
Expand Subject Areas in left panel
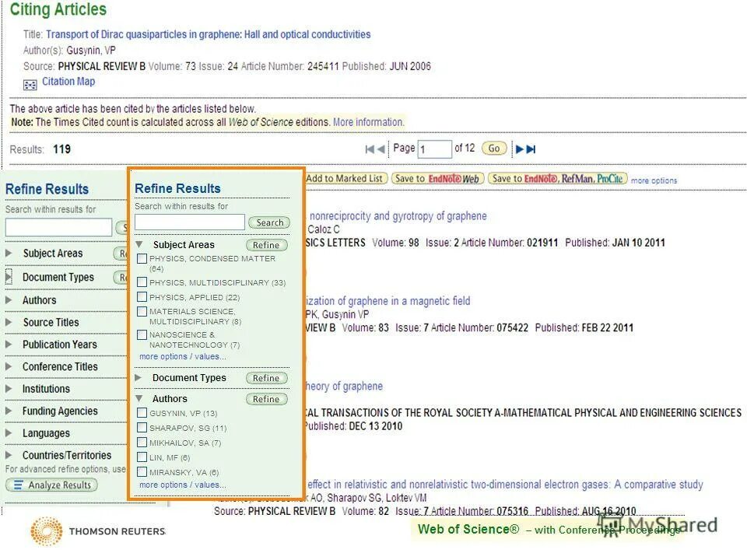[x=9, y=253]
